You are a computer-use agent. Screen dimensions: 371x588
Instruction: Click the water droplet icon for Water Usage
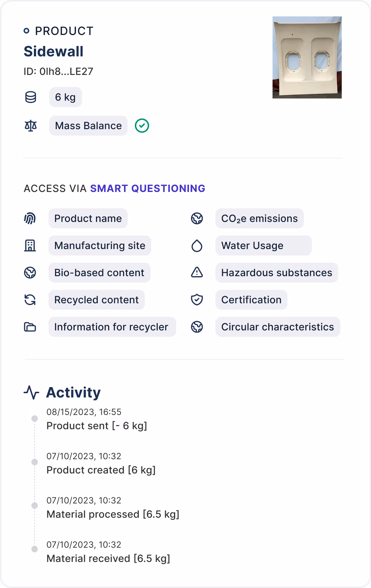pos(197,245)
